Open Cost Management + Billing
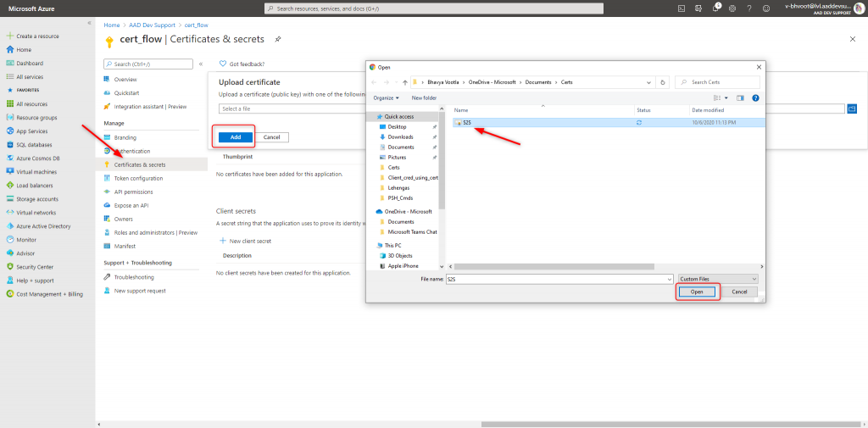The image size is (868, 428). coord(44,294)
